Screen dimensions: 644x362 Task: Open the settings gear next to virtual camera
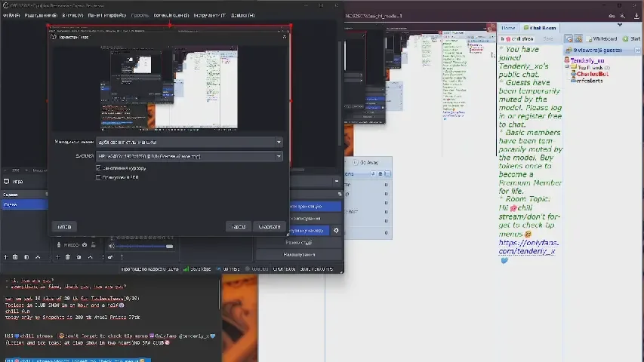tap(337, 231)
